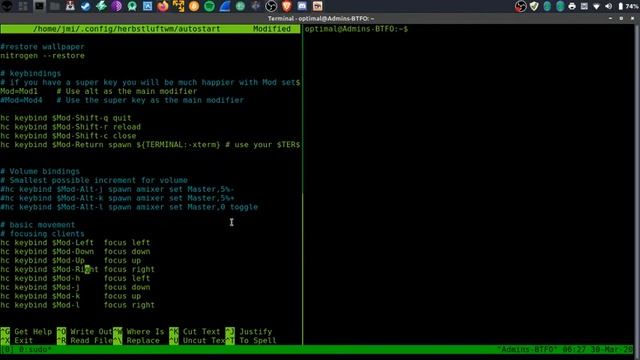Launch the yellow puzzle-piece app icon

(178, 6)
